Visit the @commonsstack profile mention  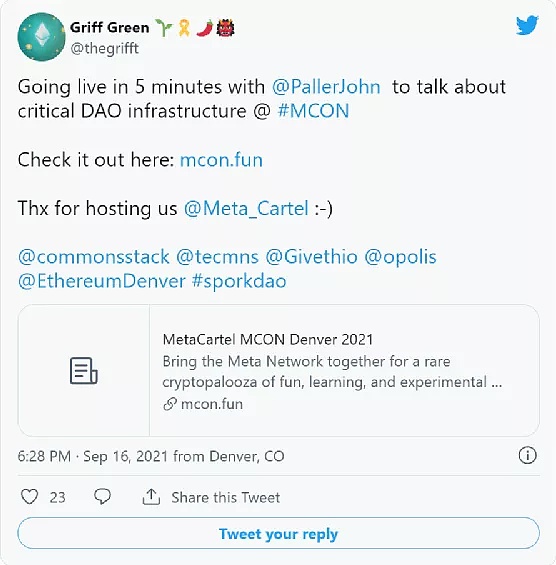[x=94, y=257]
